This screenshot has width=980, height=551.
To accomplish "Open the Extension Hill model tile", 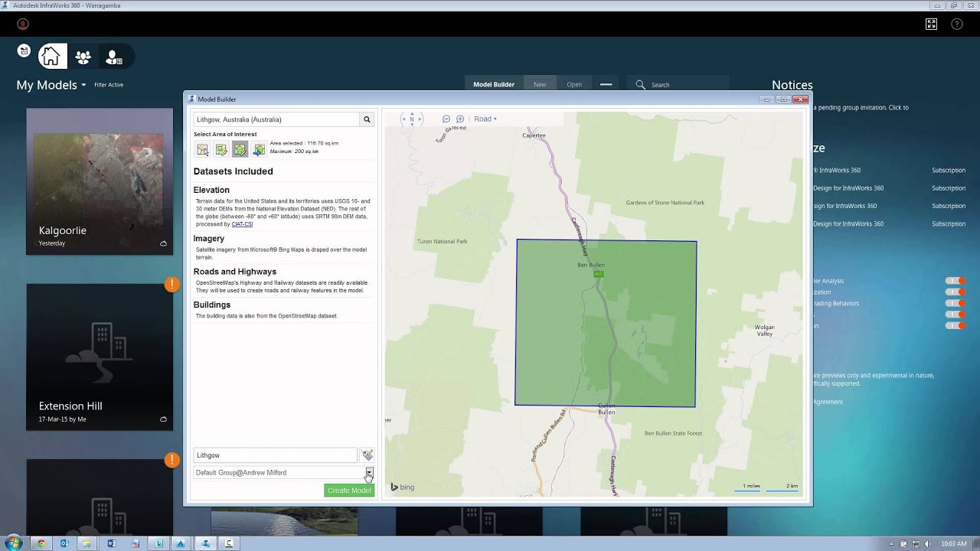I will [100, 357].
